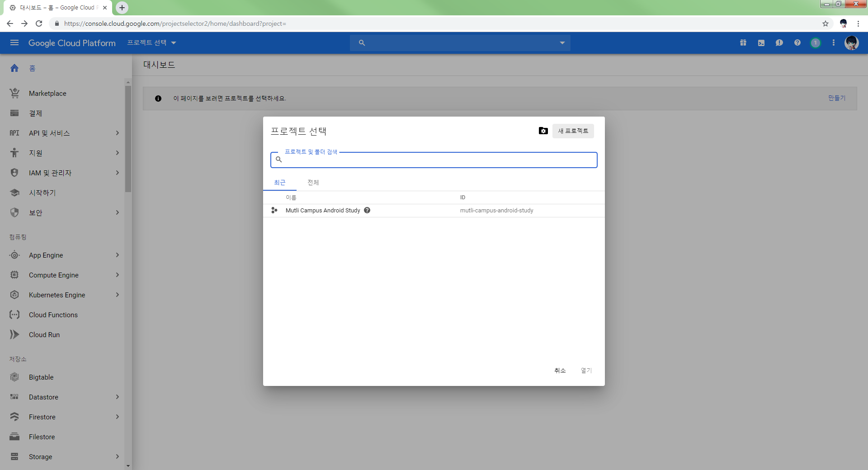Click the 열기 (Open) button
The width and height of the screenshot is (868, 470).
pos(586,370)
